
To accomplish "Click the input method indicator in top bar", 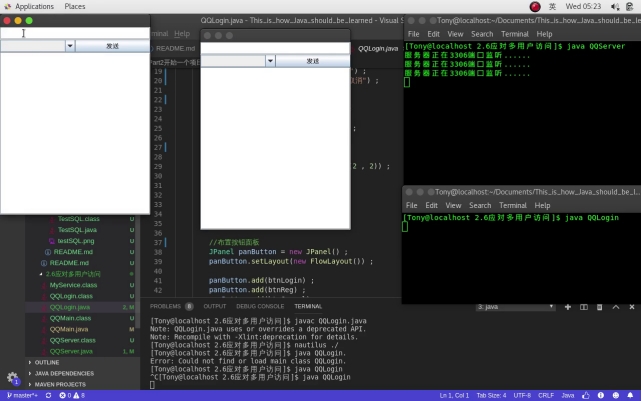I will pos(552,7).
